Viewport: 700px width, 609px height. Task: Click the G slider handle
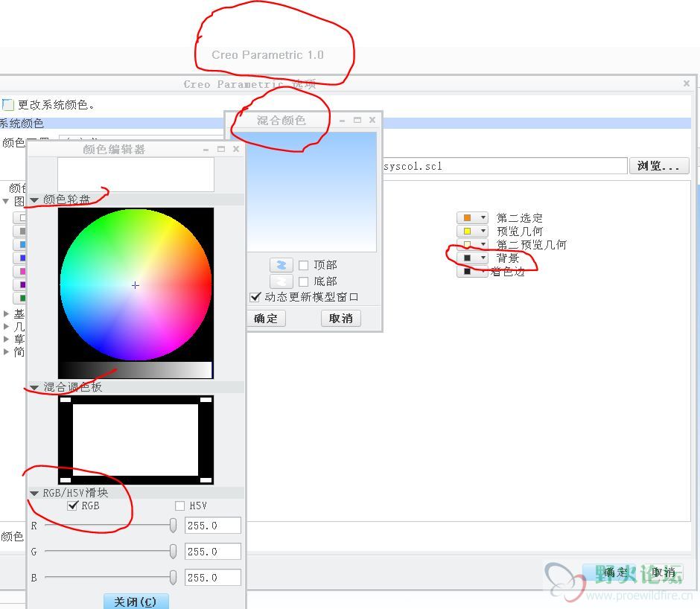[173, 552]
